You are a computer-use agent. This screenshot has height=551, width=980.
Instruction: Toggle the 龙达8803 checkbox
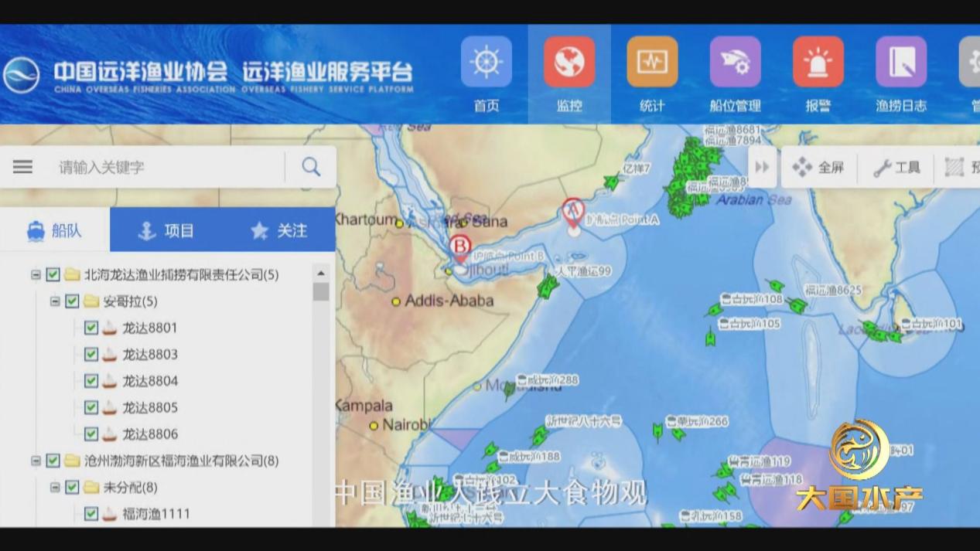[x=90, y=355]
